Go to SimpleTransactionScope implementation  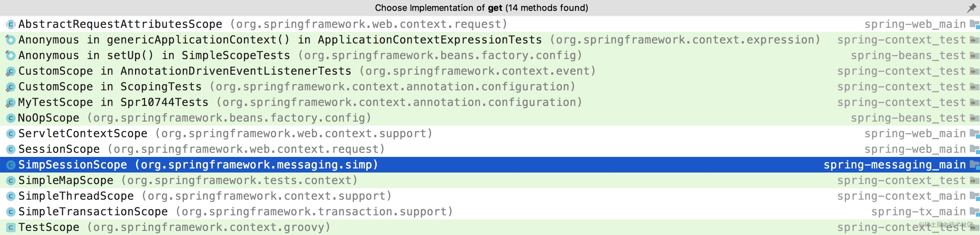[490, 212]
